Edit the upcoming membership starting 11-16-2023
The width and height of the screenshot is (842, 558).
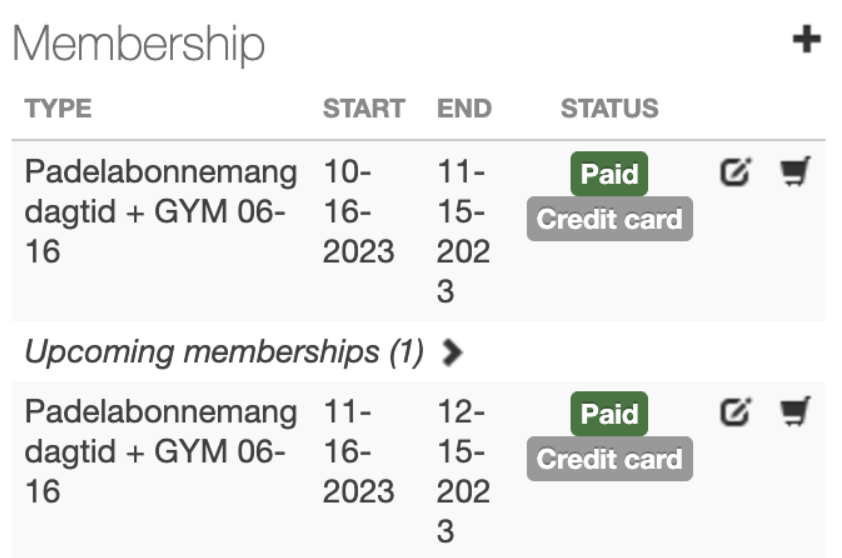(735, 411)
